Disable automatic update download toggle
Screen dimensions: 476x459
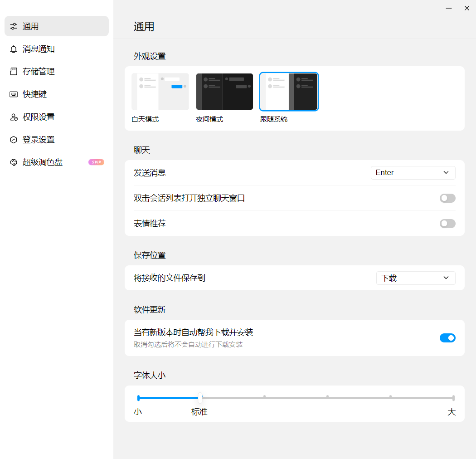coord(447,338)
